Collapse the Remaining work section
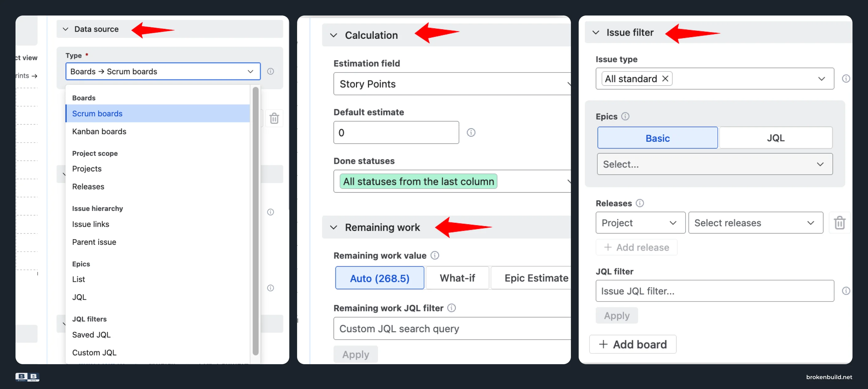 click(x=333, y=227)
